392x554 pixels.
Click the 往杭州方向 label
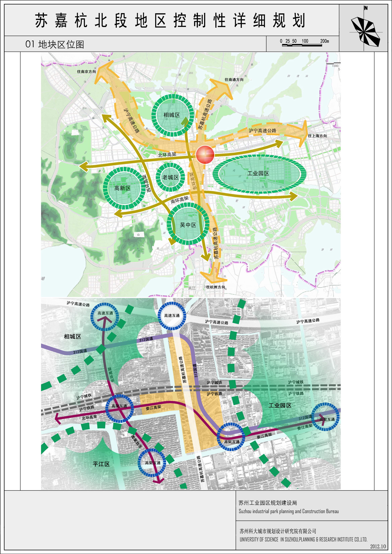216,287
